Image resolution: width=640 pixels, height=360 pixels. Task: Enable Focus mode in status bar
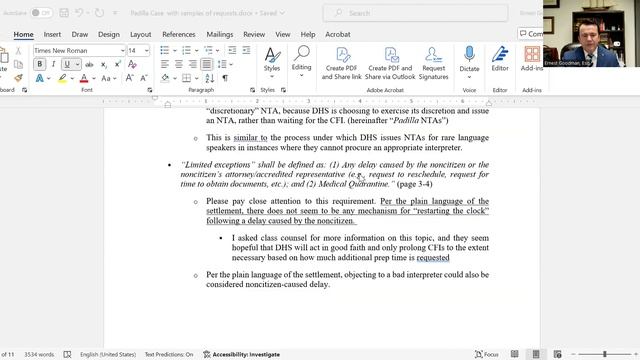487,354
